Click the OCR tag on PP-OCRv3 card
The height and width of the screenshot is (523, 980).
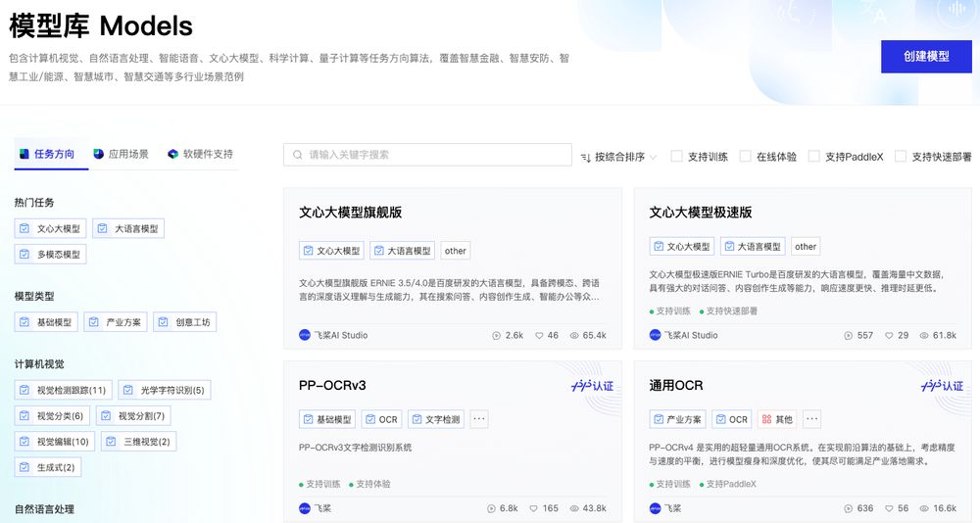tap(381, 419)
